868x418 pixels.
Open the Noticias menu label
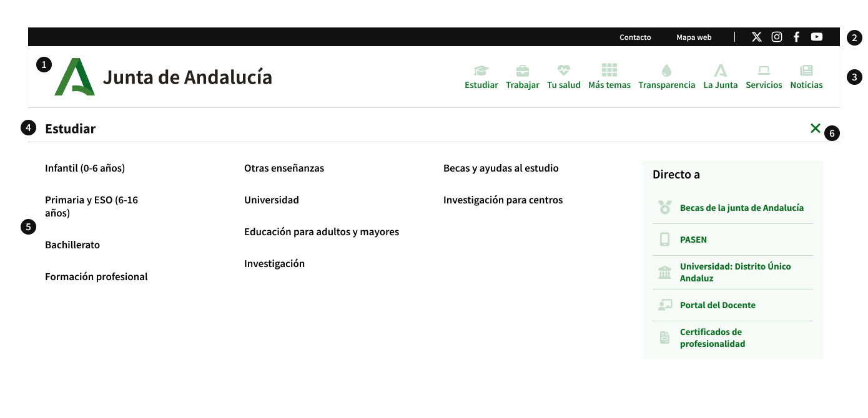coord(806,85)
